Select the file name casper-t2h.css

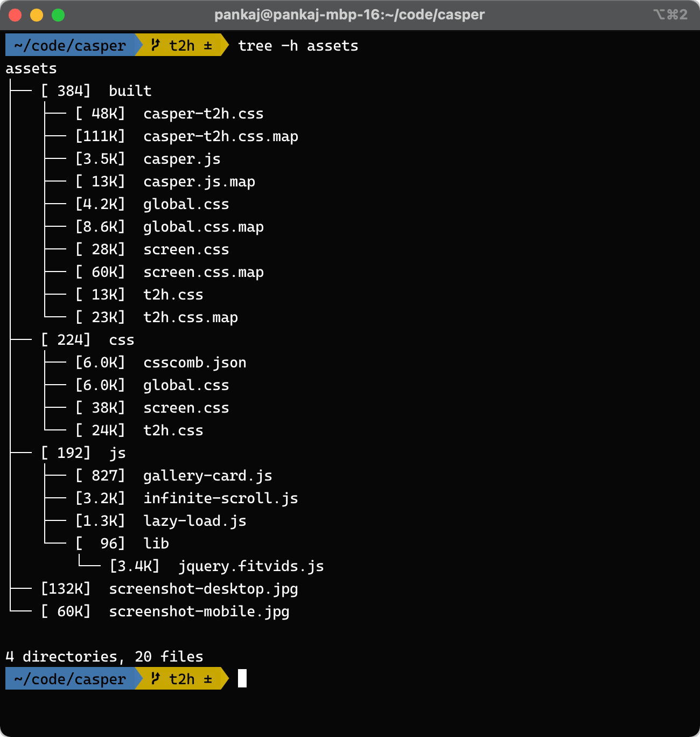[204, 114]
